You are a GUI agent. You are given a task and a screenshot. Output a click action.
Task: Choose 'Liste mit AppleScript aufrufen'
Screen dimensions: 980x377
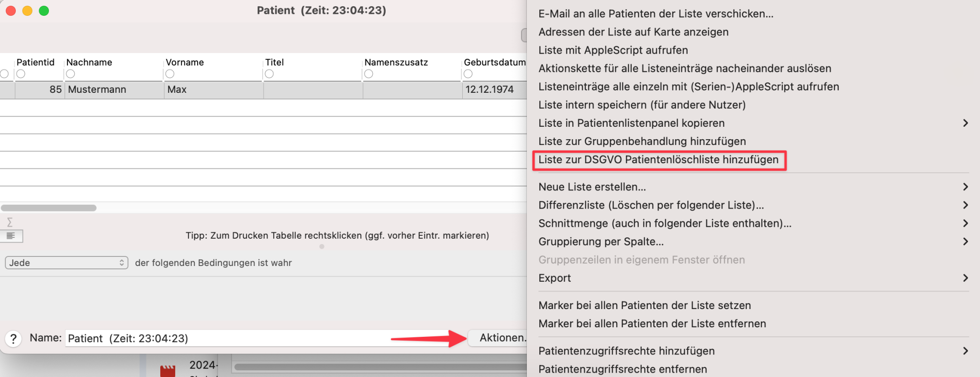pyautogui.click(x=613, y=50)
